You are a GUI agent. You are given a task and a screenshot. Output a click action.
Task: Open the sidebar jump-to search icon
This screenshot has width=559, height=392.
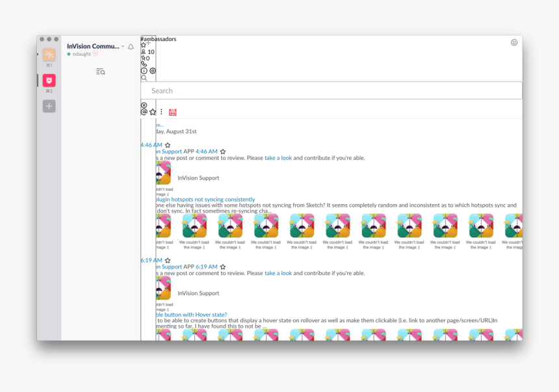click(100, 72)
